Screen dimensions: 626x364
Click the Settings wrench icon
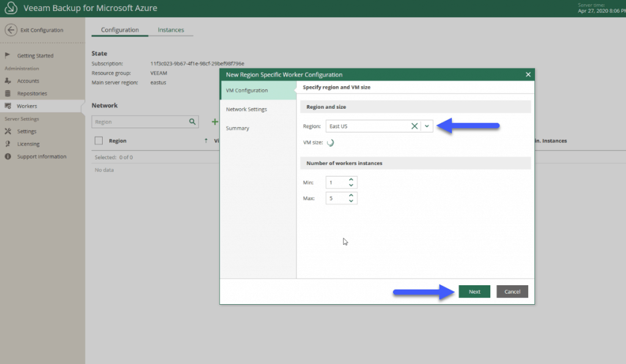coord(7,131)
